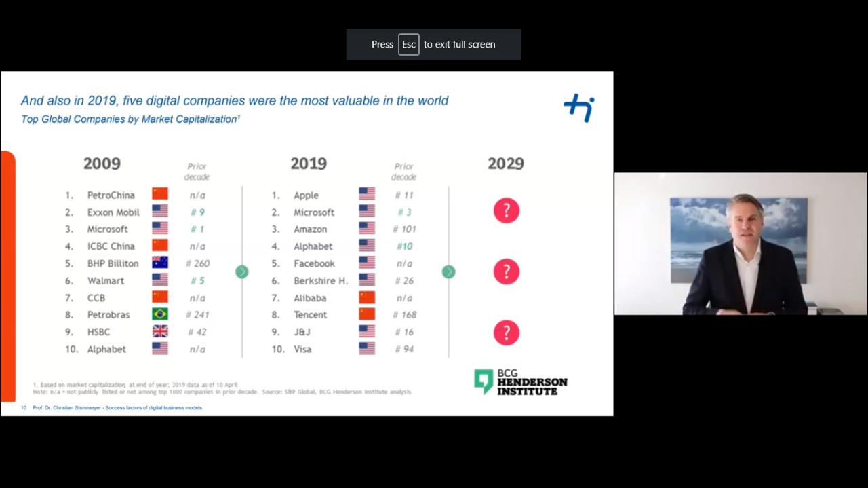Click the Prof. Dr. Christian Stummeyer footer text
Image resolution: width=868 pixels, height=488 pixels.
point(117,408)
